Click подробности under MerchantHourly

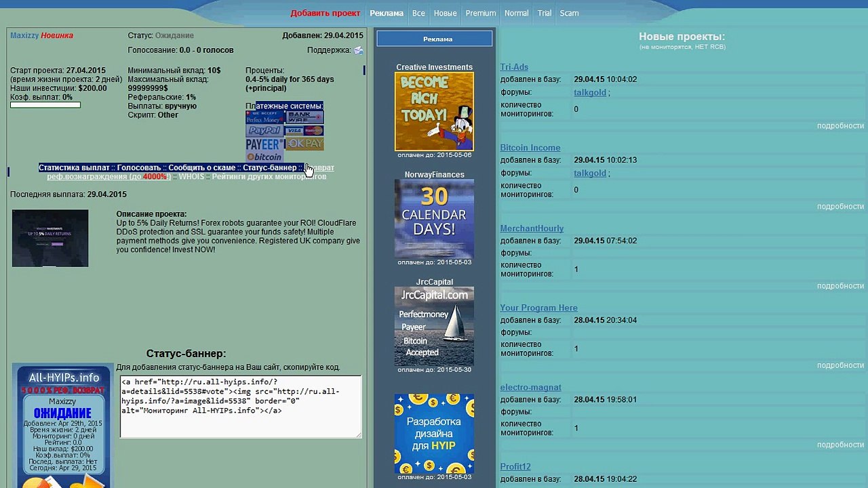(x=840, y=286)
